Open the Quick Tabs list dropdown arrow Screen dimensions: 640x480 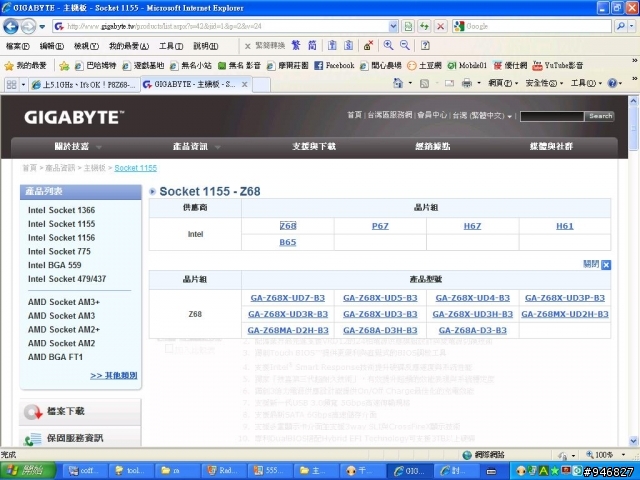[23, 84]
